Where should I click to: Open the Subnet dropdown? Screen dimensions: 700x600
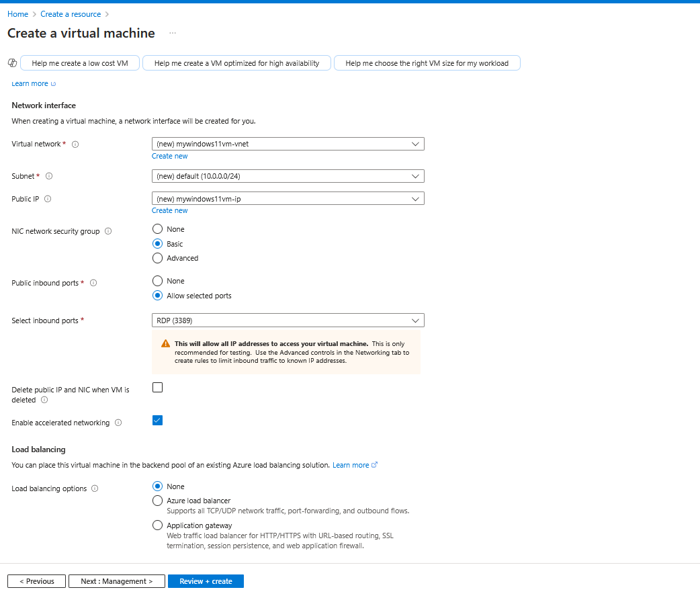coord(288,176)
